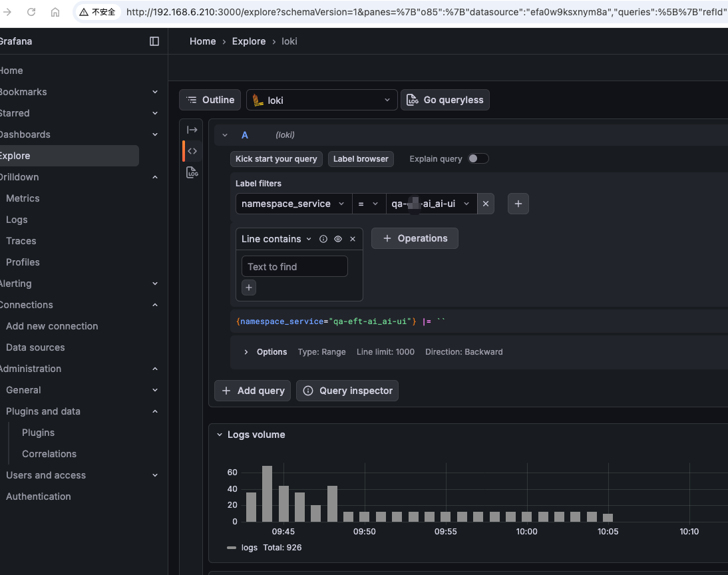
Task: Toggle the Explain query switch
Action: [x=478, y=158]
